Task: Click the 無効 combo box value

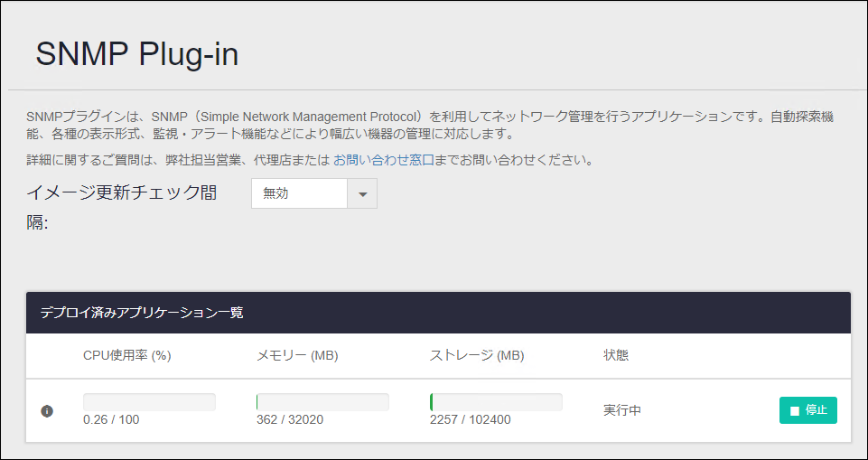Action: pos(300,193)
